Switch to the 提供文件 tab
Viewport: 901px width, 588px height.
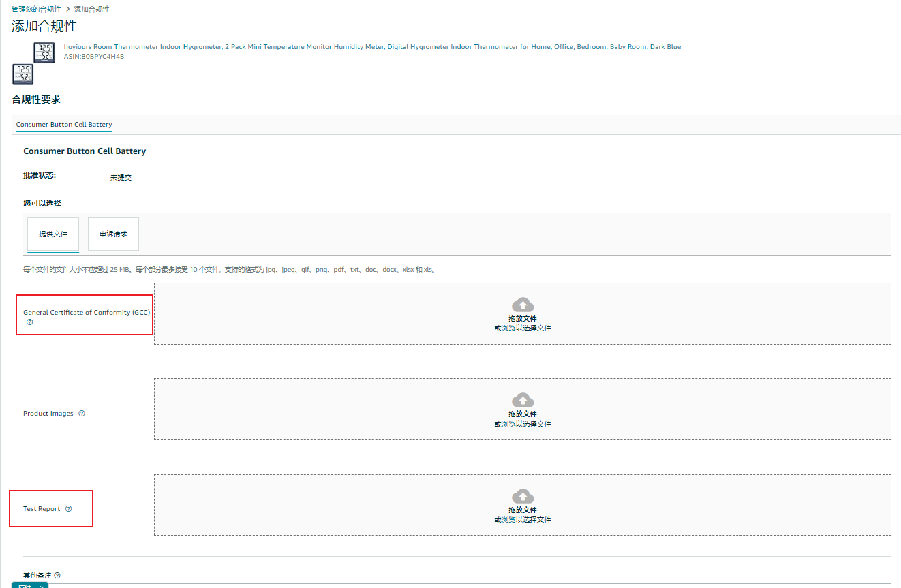pos(53,234)
